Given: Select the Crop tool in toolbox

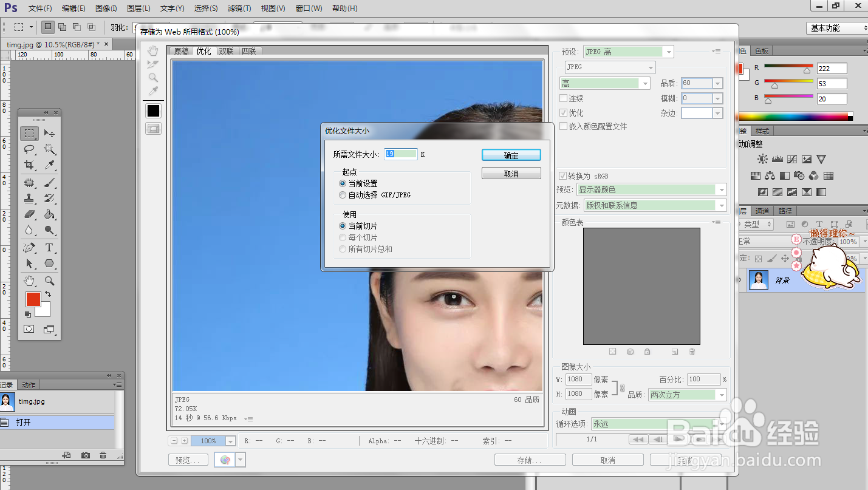Looking at the screenshot, I should click(29, 165).
